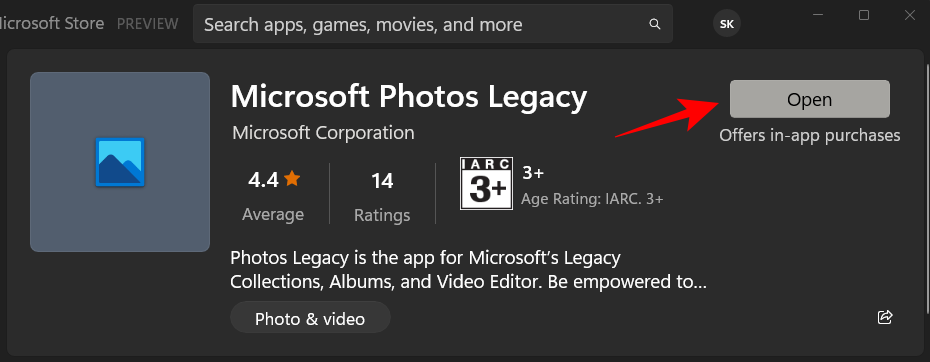Expand the truncated Photos Legacy description
Image resolution: width=930 pixels, height=362 pixels.
(x=468, y=270)
